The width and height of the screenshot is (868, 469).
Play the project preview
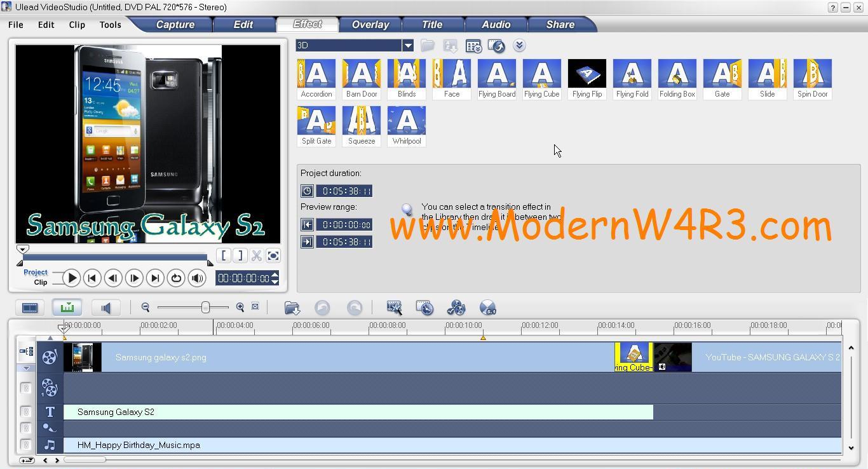click(x=72, y=278)
